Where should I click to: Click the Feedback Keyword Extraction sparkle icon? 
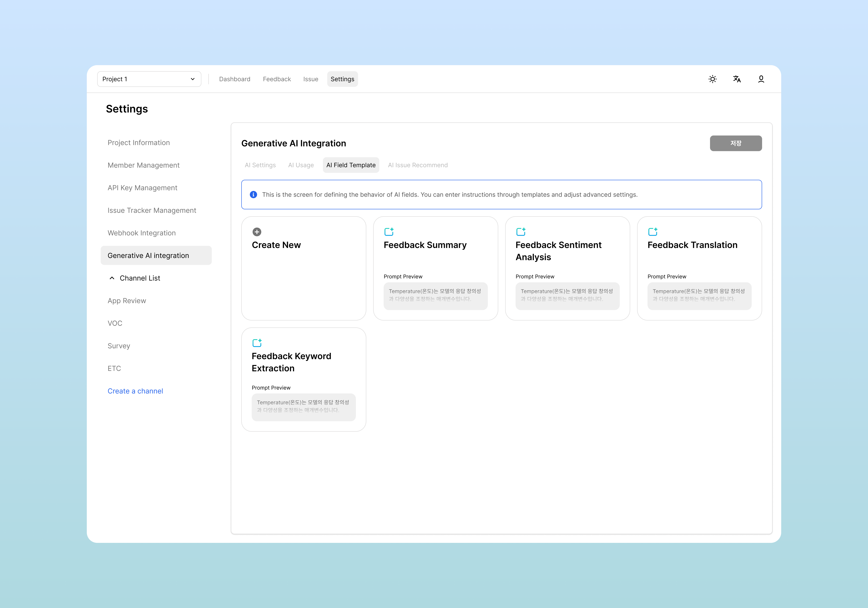[x=257, y=343]
